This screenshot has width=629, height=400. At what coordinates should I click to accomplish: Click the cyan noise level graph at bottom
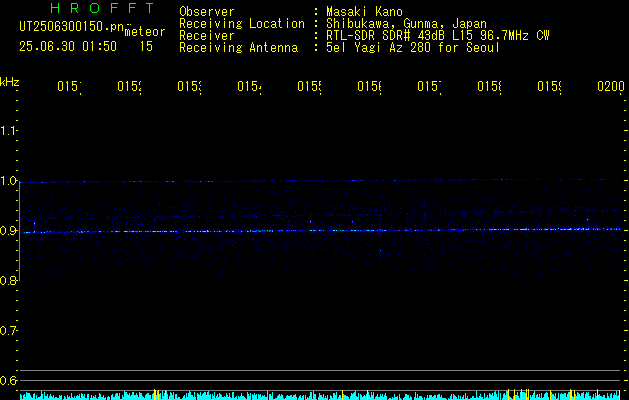tap(320, 395)
